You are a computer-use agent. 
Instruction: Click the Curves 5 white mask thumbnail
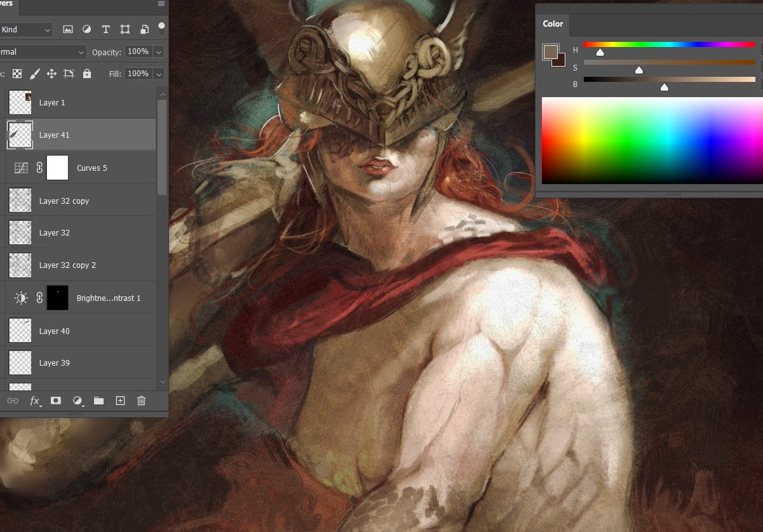pyautogui.click(x=57, y=168)
